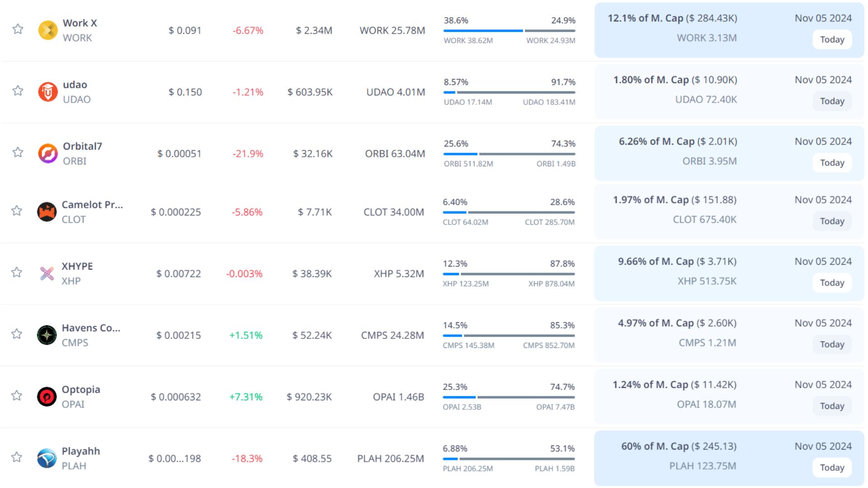Click the Camelot Protocol token logo
Viewport: 868px width, 488px height.
[47, 212]
